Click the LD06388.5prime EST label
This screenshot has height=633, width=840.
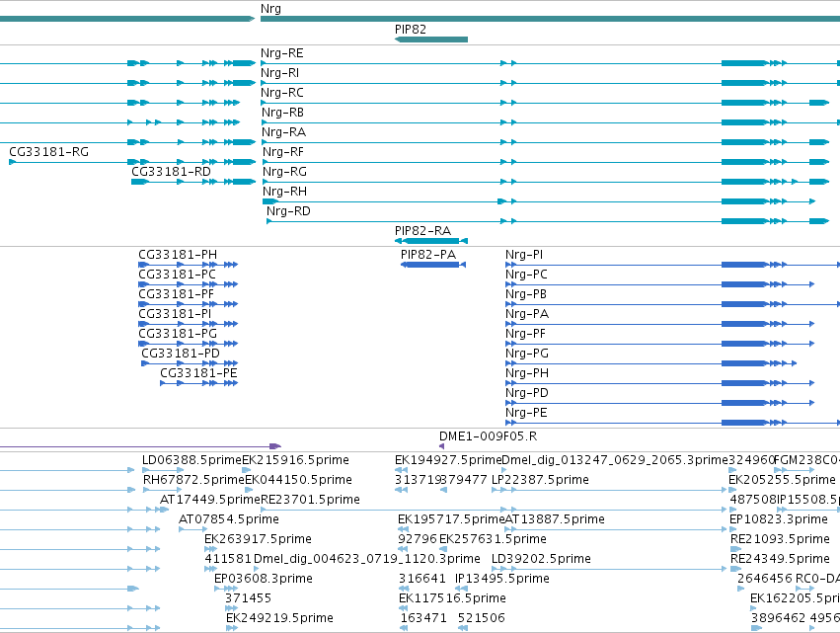191,460
